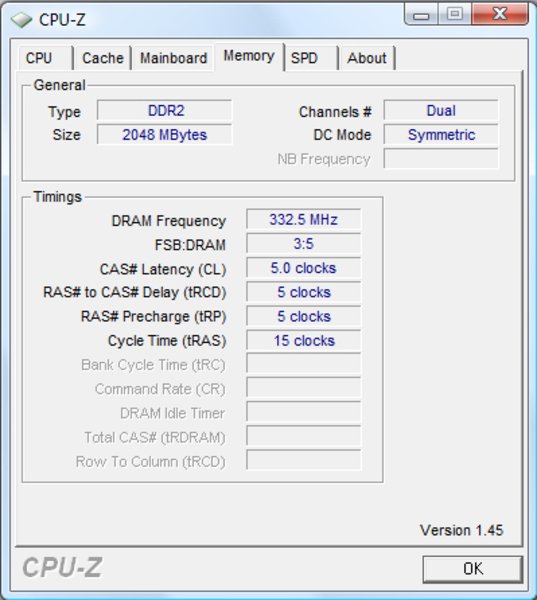The height and width of the screenshot is (600, 537).
Task: Open the Cache tab
Action: click(103, 58)
